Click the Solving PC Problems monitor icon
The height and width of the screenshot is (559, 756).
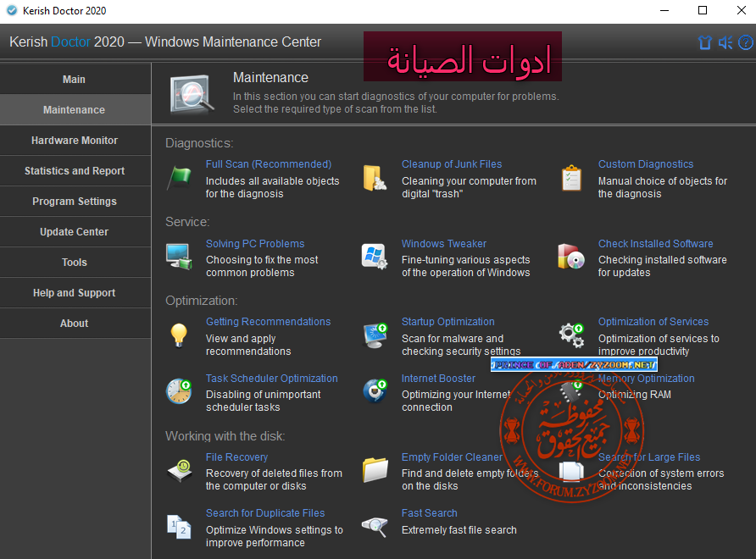[x=179, y=257]
